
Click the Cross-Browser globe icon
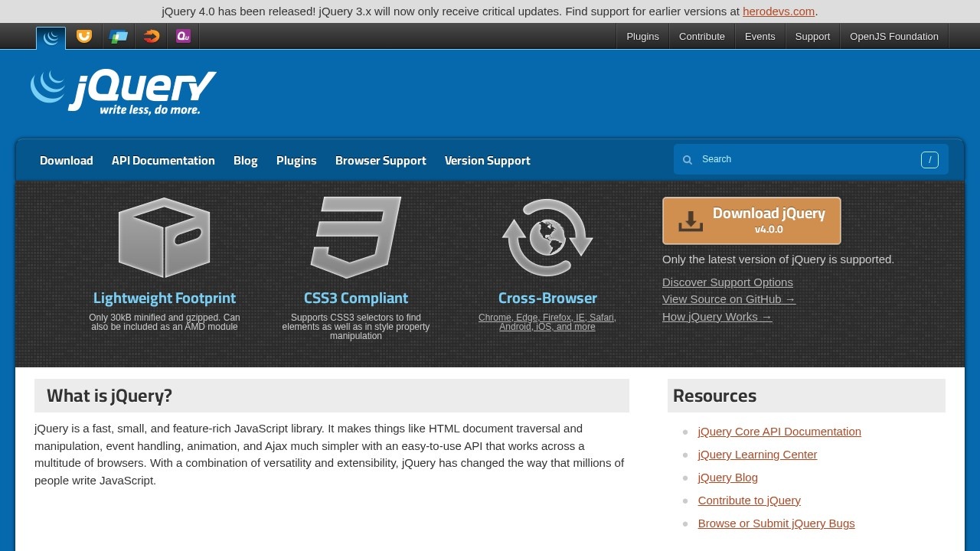point(547,237)
